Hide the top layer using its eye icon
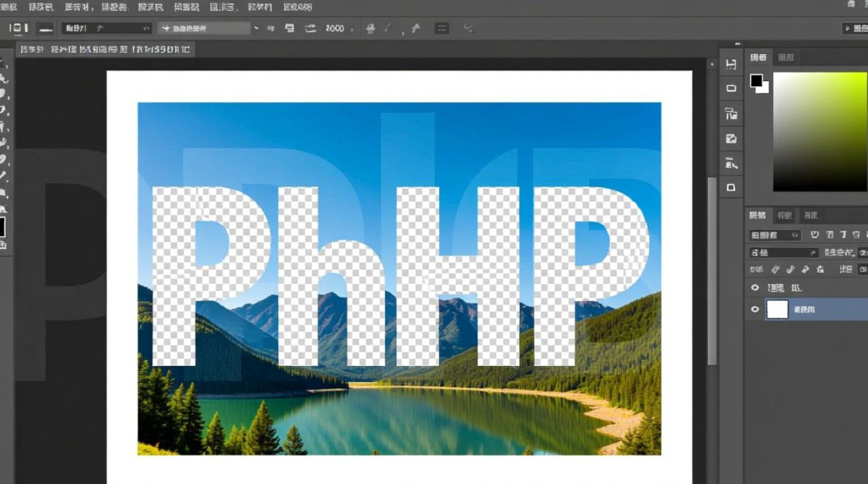 coord(754,288)
